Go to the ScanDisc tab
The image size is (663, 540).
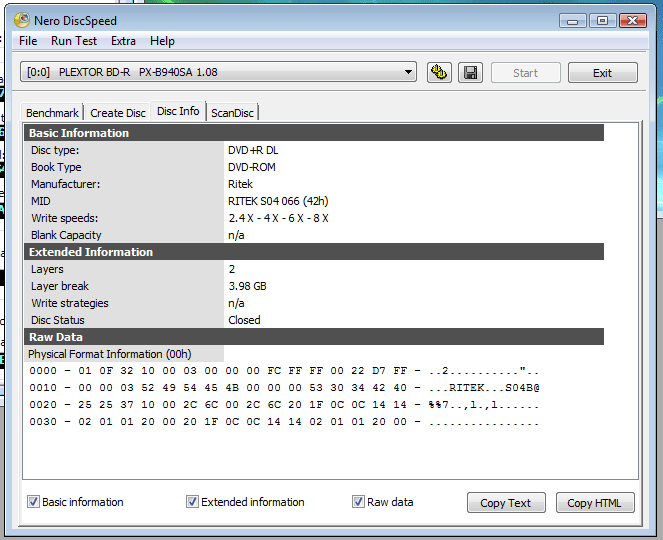point(233,113)
